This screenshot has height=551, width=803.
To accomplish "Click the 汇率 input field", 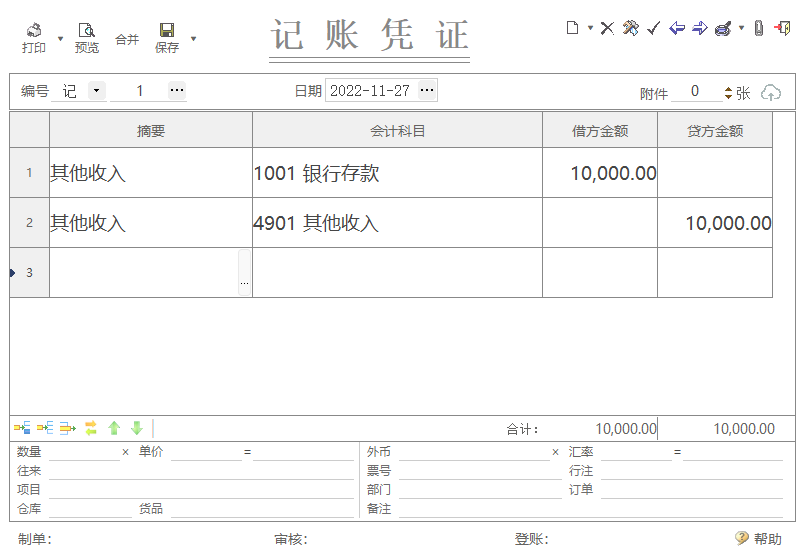I will (x=636, y=452).
